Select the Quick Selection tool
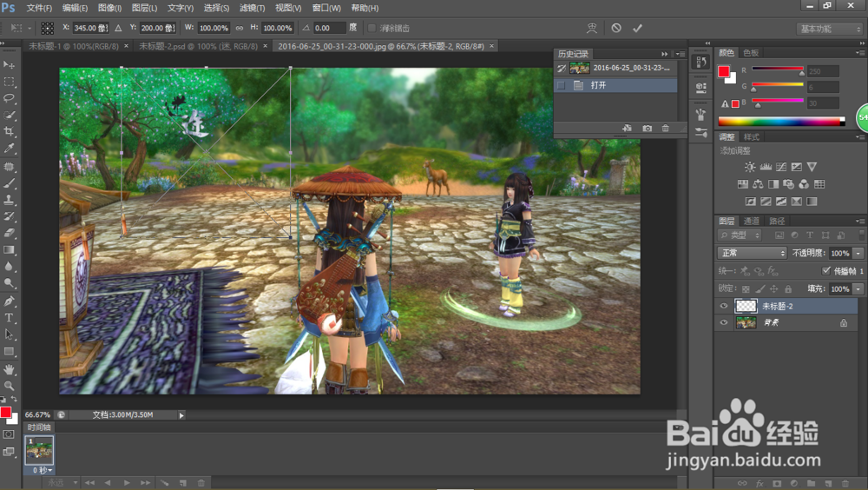868x490 pixels. 9,115
